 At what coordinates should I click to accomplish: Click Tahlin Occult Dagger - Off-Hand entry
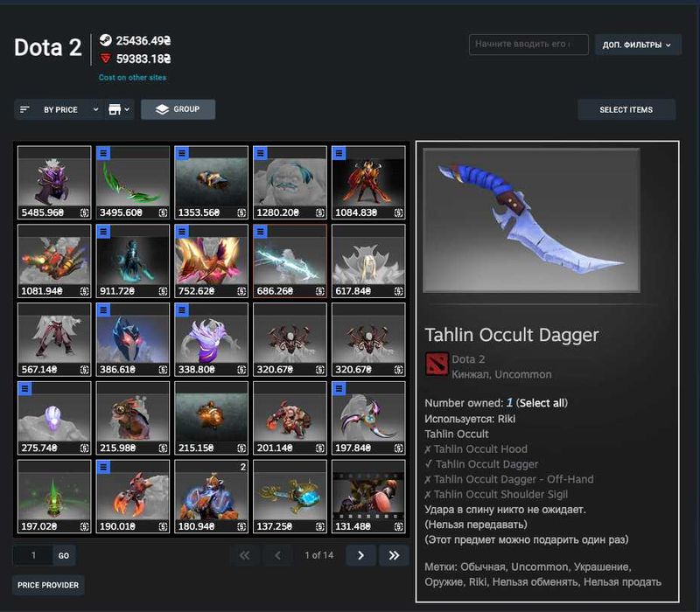click(509, 479)
